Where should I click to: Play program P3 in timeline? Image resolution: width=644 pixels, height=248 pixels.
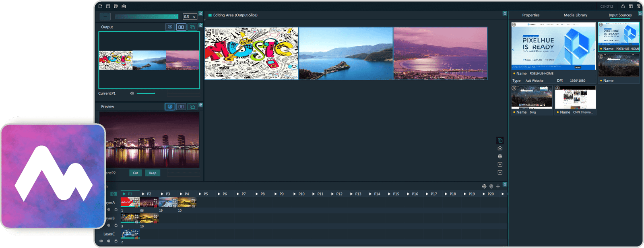coord(162,194)
